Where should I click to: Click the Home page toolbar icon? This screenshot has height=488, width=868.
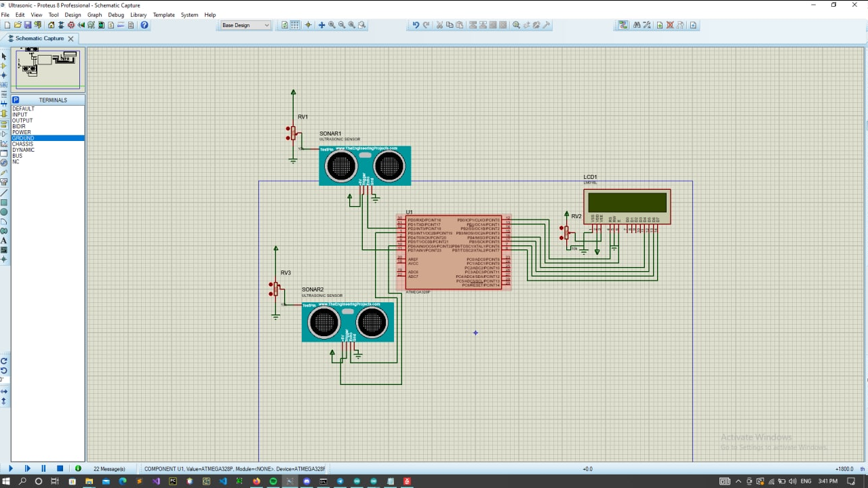51,25
